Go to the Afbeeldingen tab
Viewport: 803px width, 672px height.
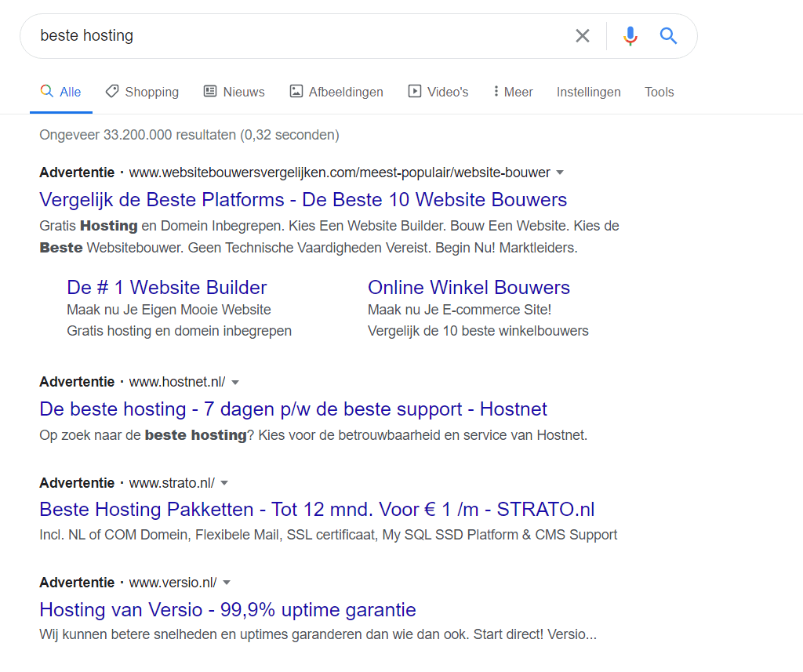coord(336,92)
